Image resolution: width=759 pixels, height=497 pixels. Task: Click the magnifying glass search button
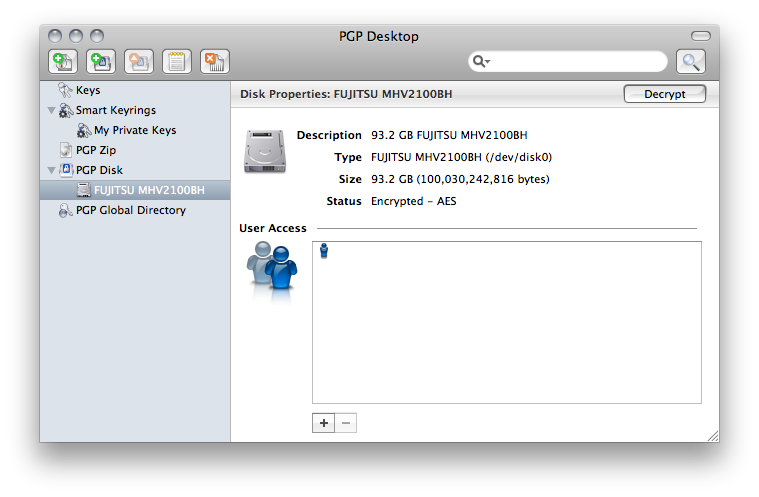(x=691, y=61)
